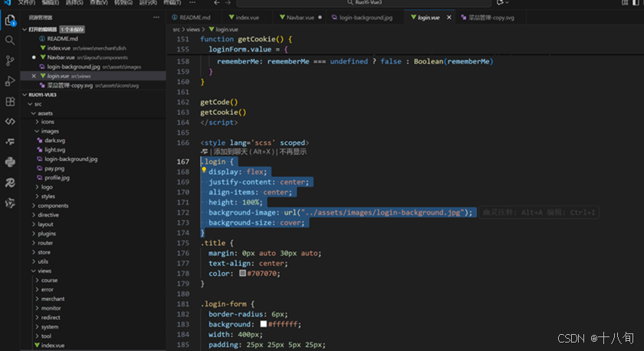Click 不再显示 code lens link
The height and width of the screenshot is (351, 644).
pyautogui.click(x=293, y=152)
